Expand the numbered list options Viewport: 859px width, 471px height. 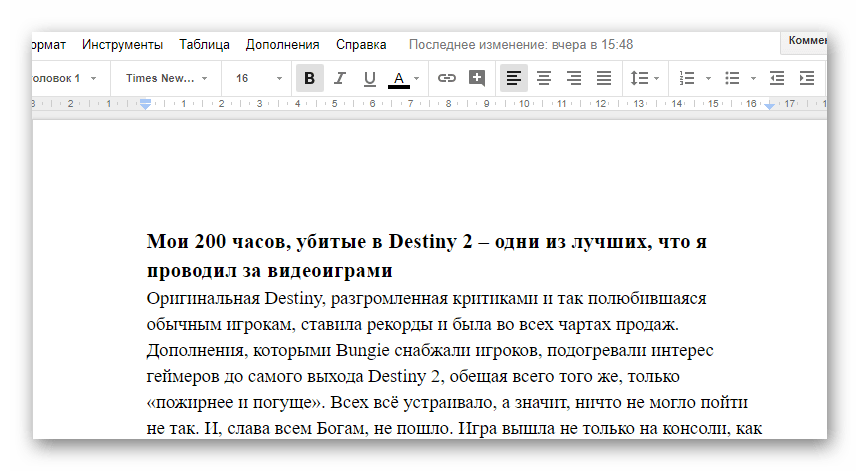pos(708,78)
